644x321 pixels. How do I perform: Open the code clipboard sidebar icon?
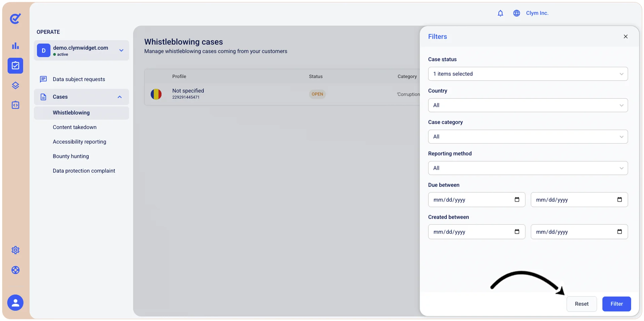click(15, 105)
